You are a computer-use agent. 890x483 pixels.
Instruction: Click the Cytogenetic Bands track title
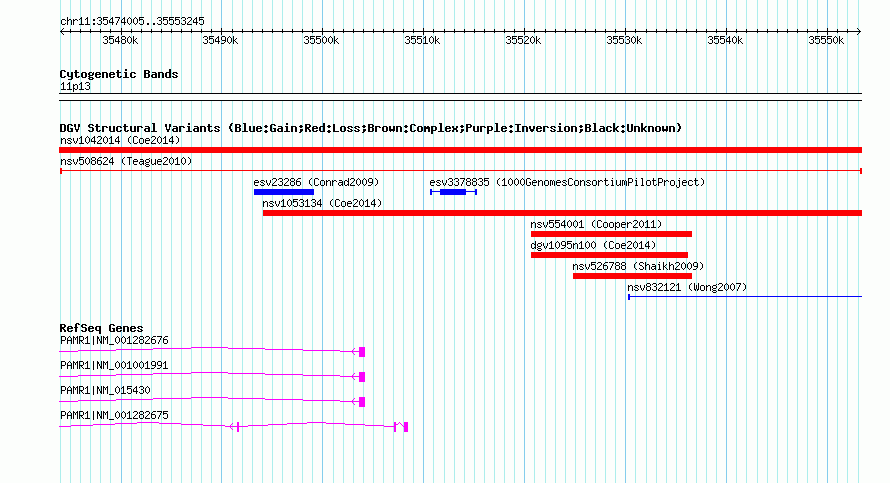119,74
